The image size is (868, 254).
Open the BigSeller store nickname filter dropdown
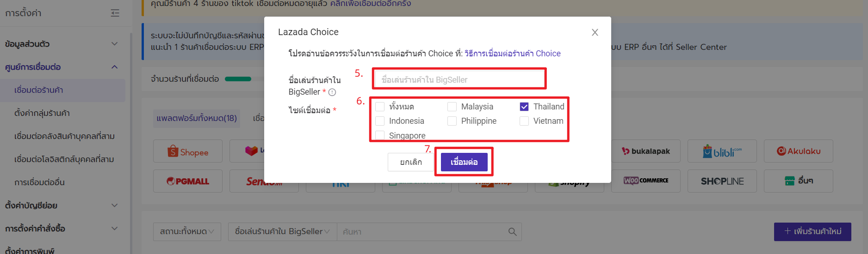[282, 232]
